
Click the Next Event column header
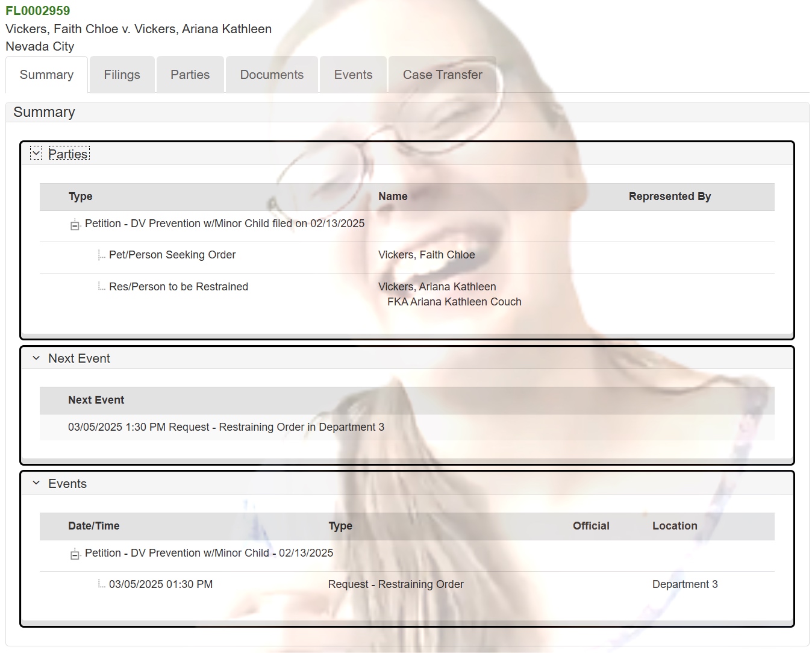pyautogui.click(x=96, y=400)
